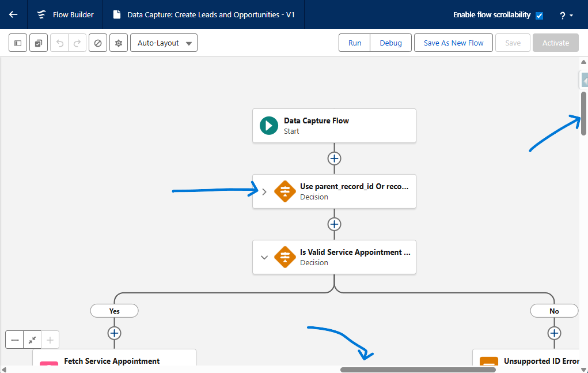Expand the Use parent_record_id decision chevron
The height and width of the screenshot is (373, 588).
click(264, 192)
